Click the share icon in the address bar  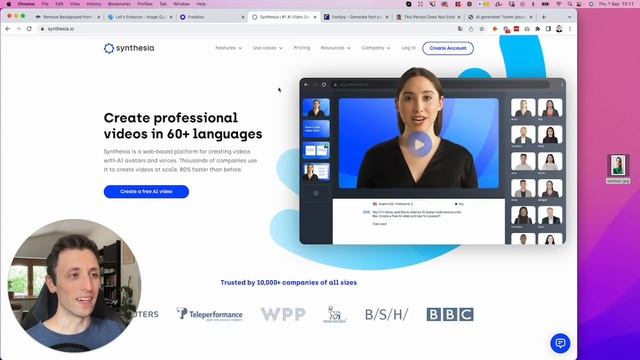(x=471, y=29)
